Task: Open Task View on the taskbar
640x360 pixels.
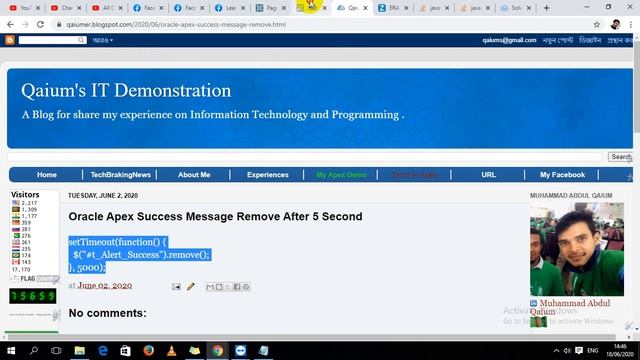Action: [56, 351]
